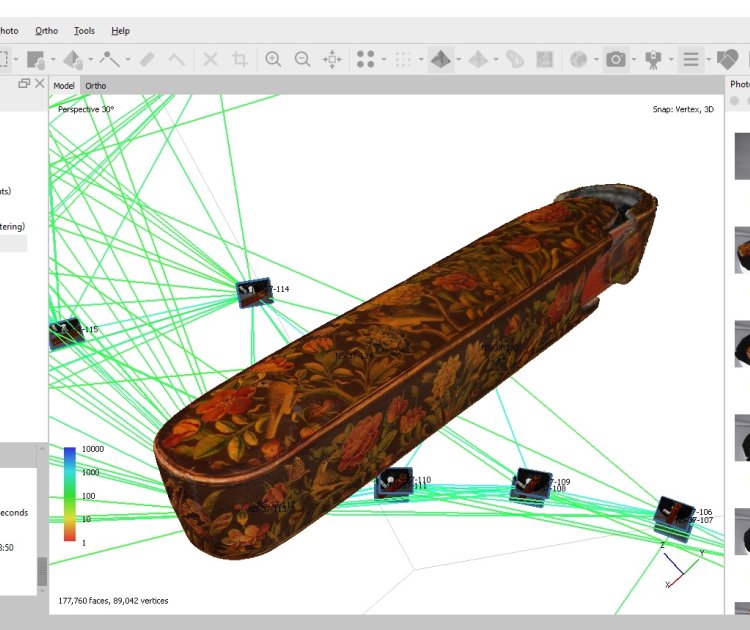Click the '177,760 faces, 89,042 vertices' status text
The width and height of the screenshot is (750, 630).
coord(113,601)
